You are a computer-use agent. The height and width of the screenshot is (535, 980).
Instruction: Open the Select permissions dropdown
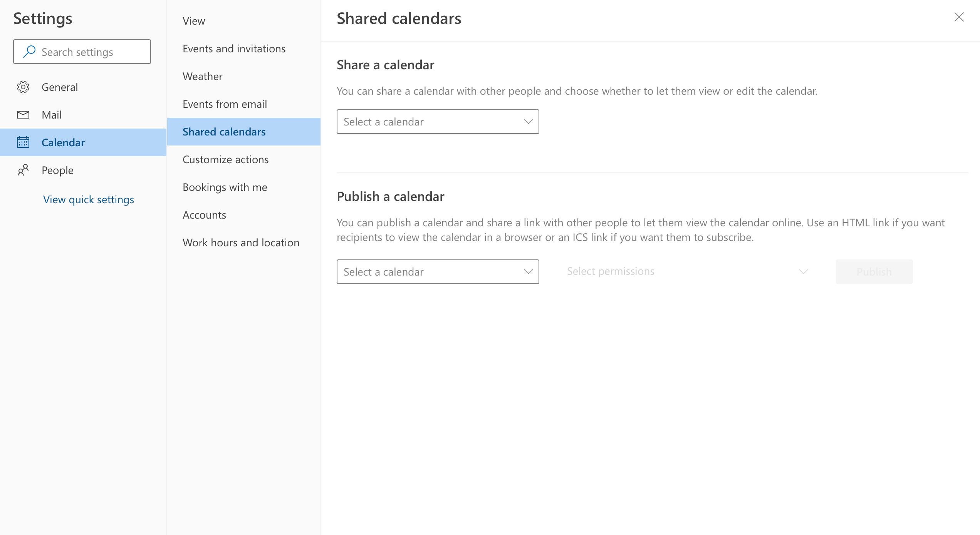687,272
